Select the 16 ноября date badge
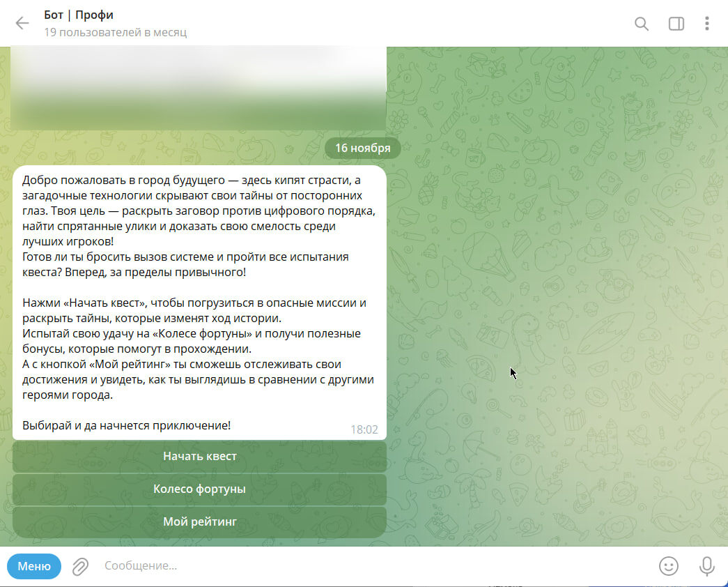This screenshot has width=728, height=587. [x=362, y=148]
